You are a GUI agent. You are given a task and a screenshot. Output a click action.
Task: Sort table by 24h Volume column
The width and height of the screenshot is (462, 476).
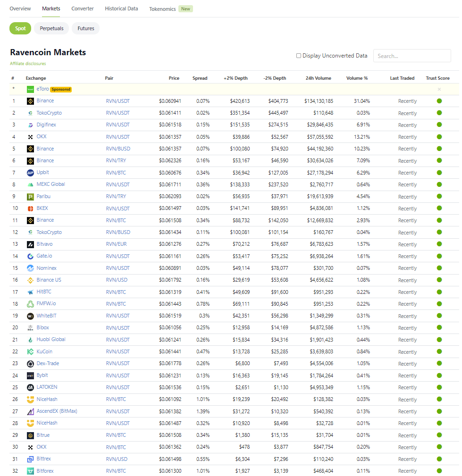coord(318,78)
